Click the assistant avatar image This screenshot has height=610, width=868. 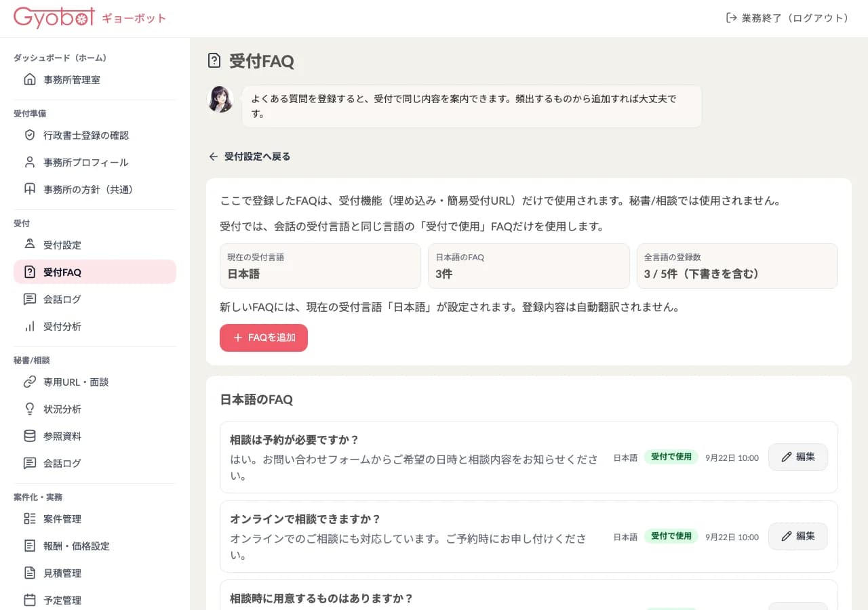point(220,99)
